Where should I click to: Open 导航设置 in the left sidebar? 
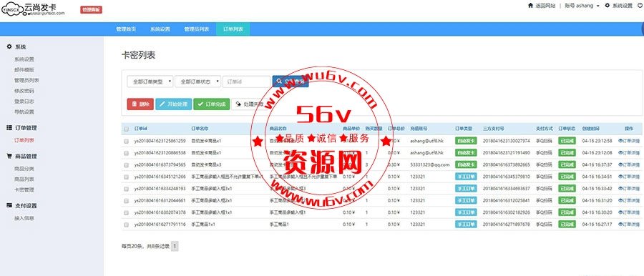24,112
